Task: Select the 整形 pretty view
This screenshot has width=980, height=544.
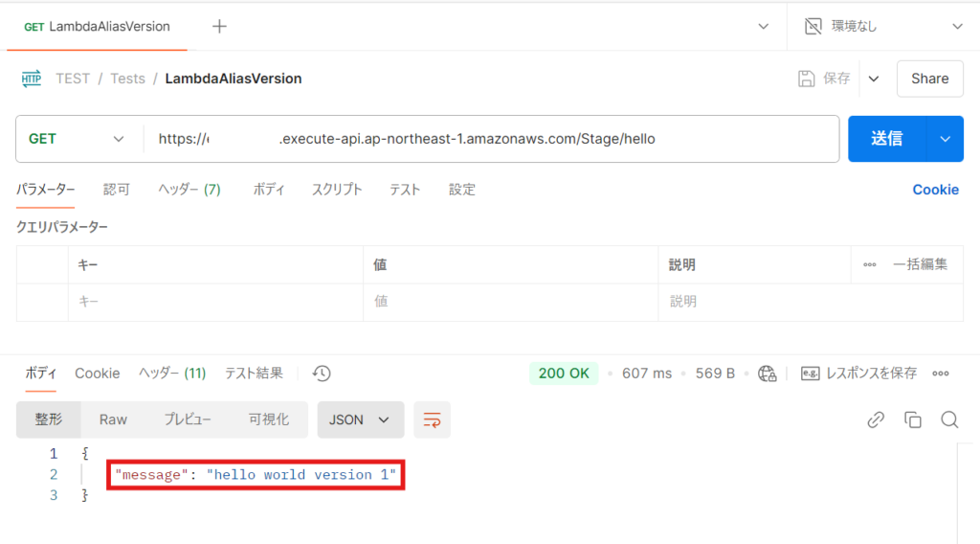Action: point(49,419)
